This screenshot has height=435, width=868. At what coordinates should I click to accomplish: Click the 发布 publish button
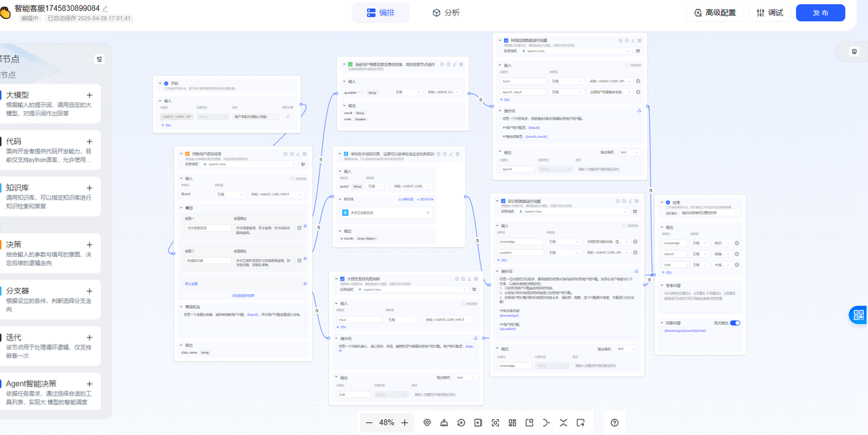click(x=821, y=13)
